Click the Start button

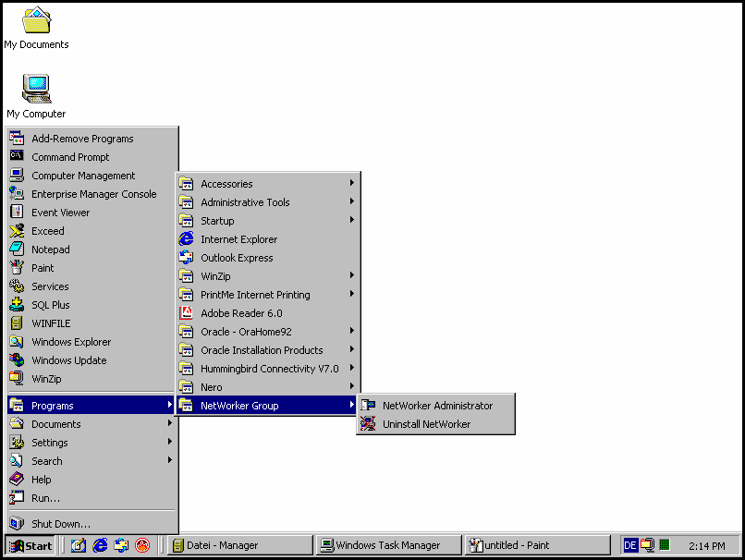pos(31,546)
